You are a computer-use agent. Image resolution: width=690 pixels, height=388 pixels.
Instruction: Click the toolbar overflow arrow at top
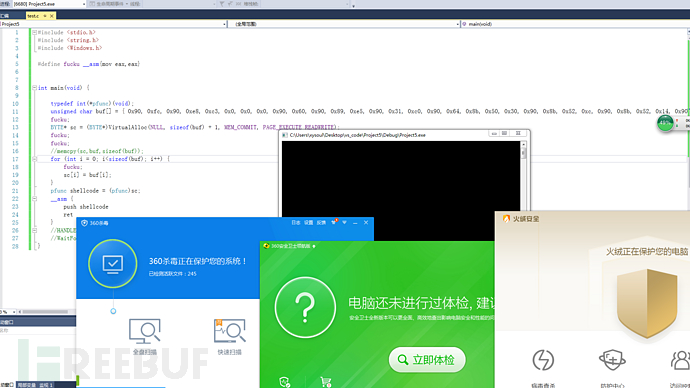pos(353,6)
